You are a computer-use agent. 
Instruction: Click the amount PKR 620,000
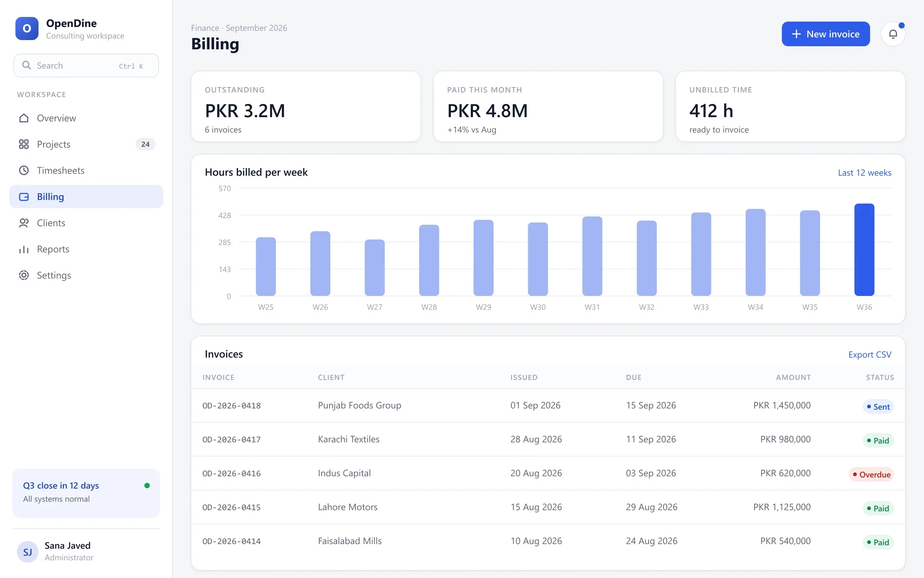coord(785,473)
